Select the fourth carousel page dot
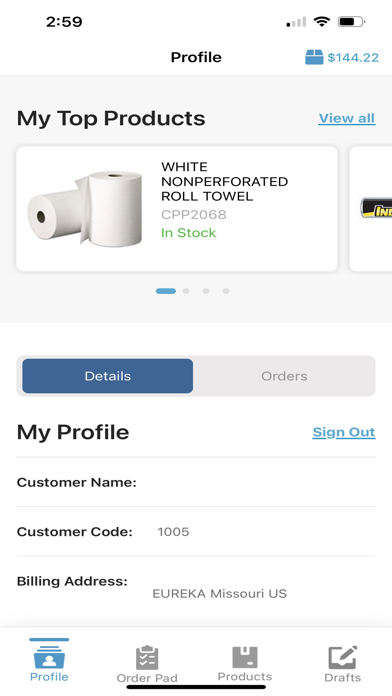Viewport: 392px width, 696px height. (226, 291)
